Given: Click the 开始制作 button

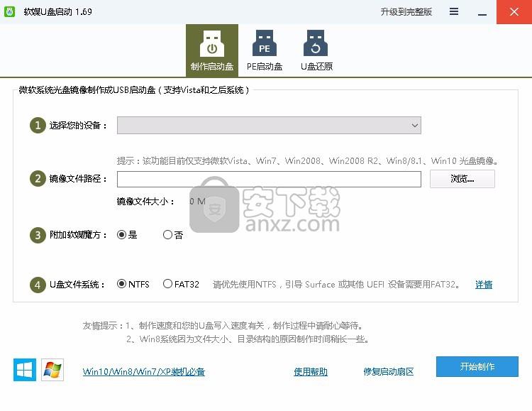Looking at the screenshot, I should pos(477,366).
